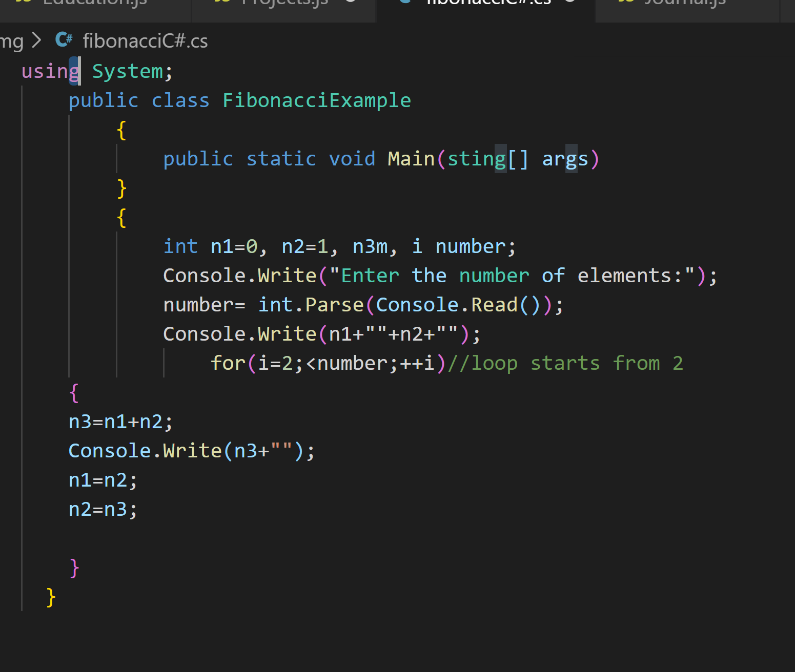Open the Projects.js editor tab
This screenshot has height=672, width=795.
pyautogui.click(x=284, y=3)
